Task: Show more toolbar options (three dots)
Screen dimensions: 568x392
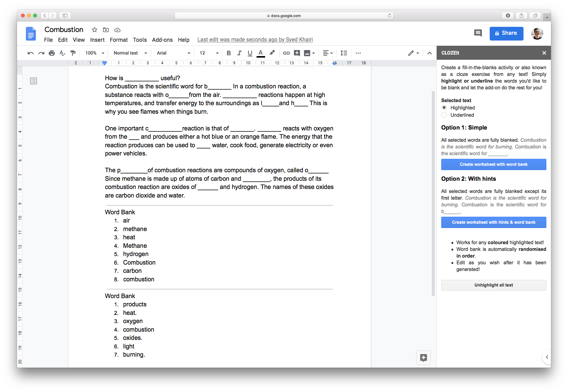Action: pyautogui.click(x=358, y=53)
